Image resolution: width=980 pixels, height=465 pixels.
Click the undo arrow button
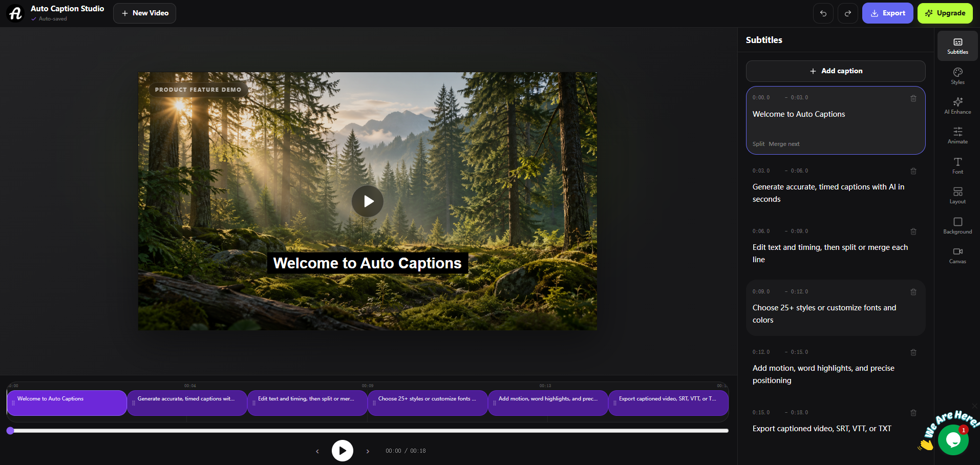pyautogui.click(x=823, y=13)
